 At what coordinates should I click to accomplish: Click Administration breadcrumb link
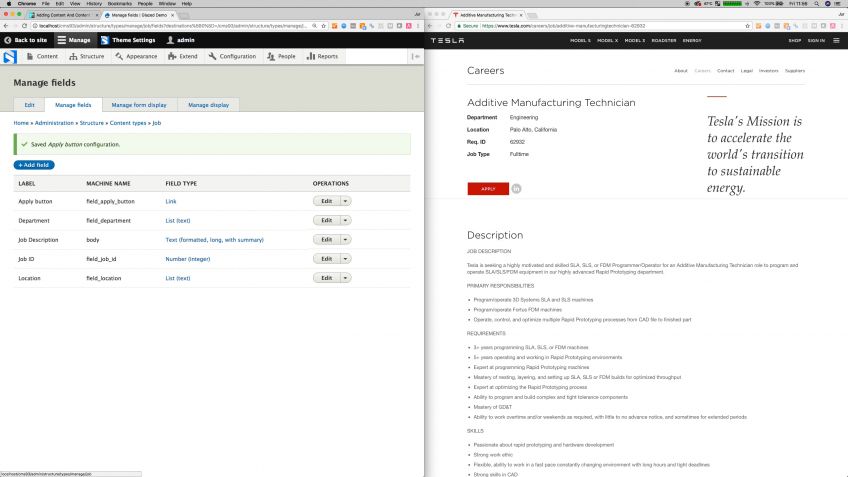tap(54, 123)
